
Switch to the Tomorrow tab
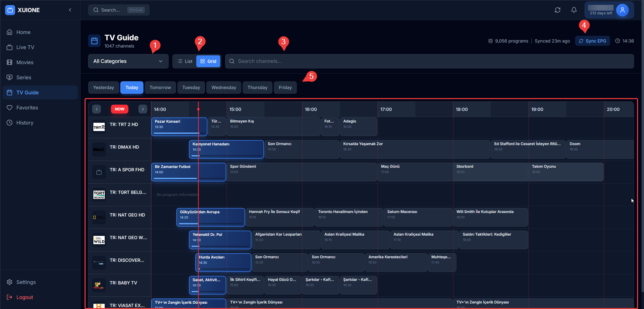160,87
